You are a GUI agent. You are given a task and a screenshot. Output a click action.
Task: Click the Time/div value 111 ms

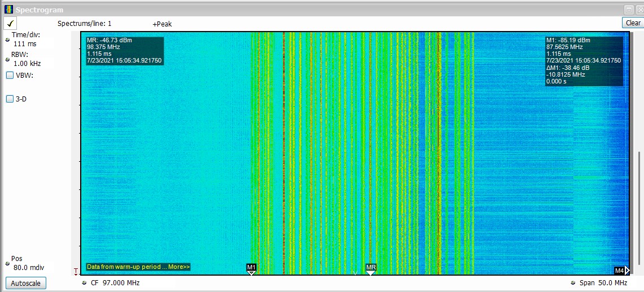click(x=25, y=43)
